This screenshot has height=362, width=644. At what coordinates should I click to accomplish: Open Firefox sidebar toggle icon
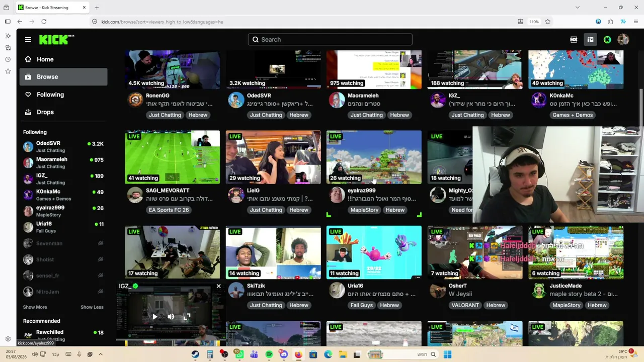click(x=8, y=22)
